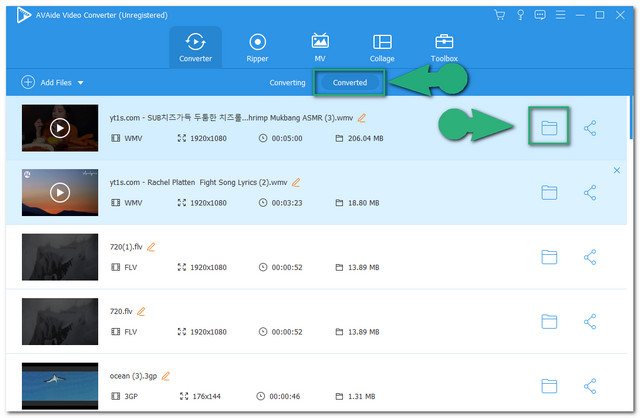Remove Rachel Platten item with X button
640x418 pixels.
616,171
